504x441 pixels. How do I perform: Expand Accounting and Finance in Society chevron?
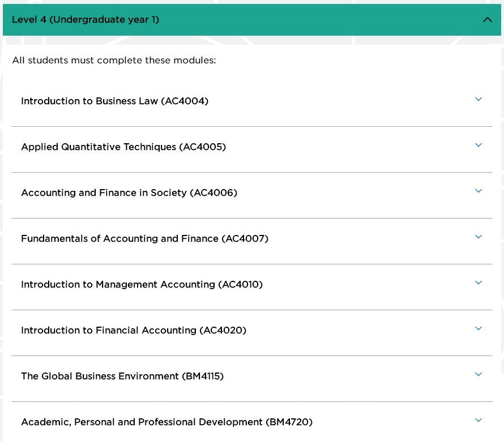(x=479, y=191)
